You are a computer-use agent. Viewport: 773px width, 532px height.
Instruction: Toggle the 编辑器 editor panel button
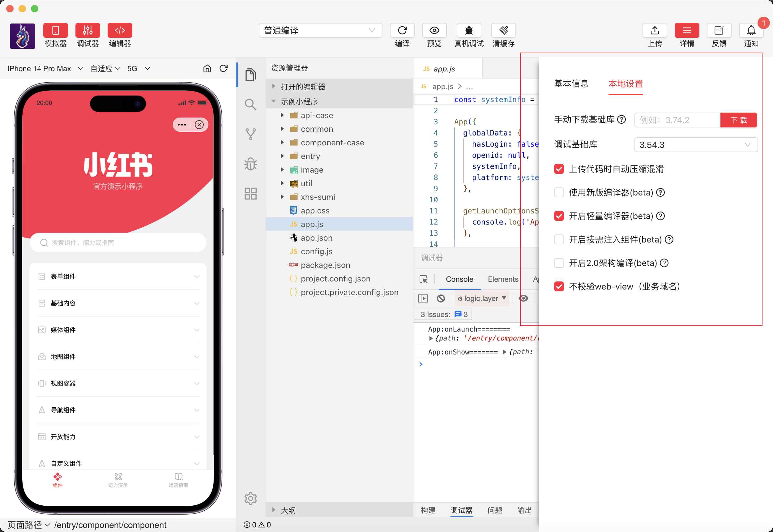pos(120,30)
